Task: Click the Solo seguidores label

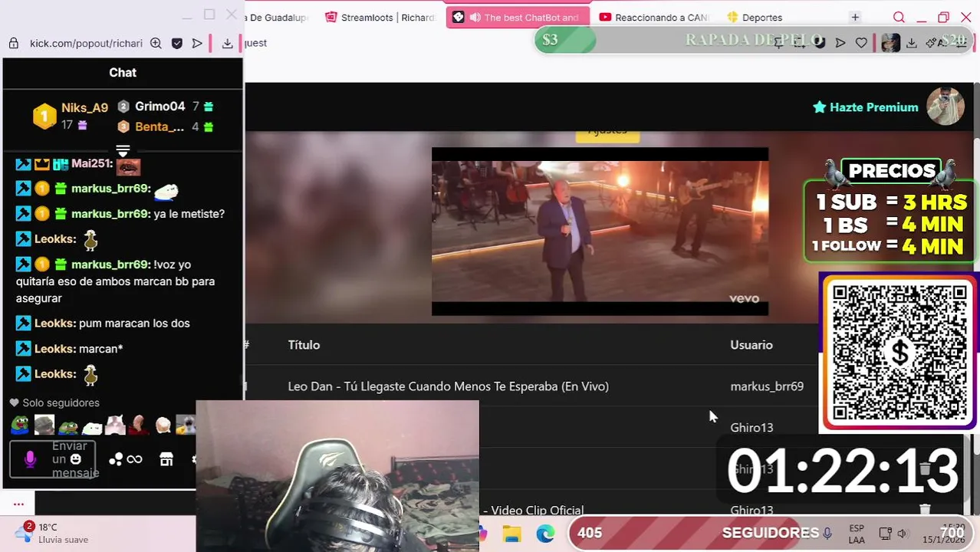Action: (61, 402)
